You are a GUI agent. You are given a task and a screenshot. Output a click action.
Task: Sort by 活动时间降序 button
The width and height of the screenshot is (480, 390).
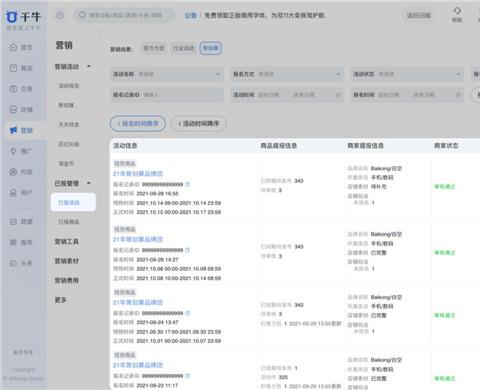tap(198, 124)
